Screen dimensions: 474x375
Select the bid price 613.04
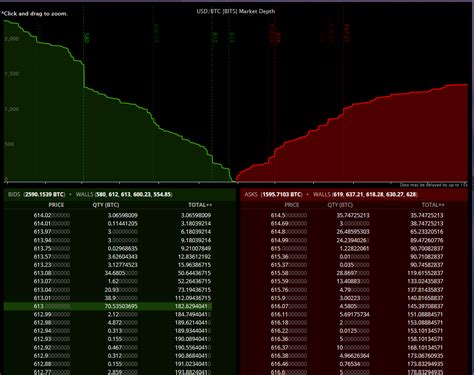click(x=52, y=290)
